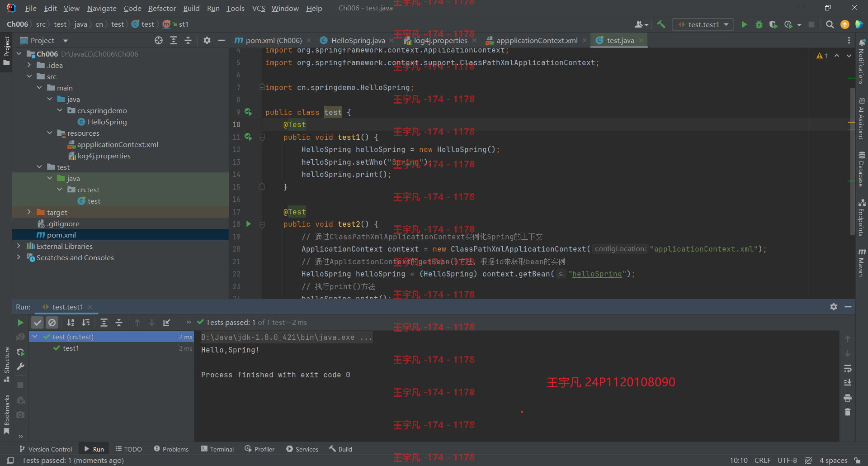Click Rerun Failed Tests icon in Run sidebar

[20, 337]
